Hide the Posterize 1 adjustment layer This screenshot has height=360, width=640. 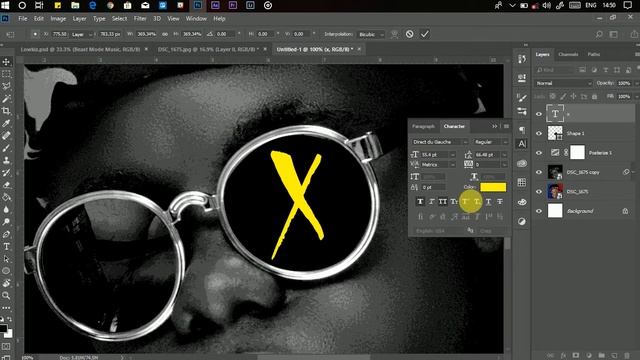[539, 153]
